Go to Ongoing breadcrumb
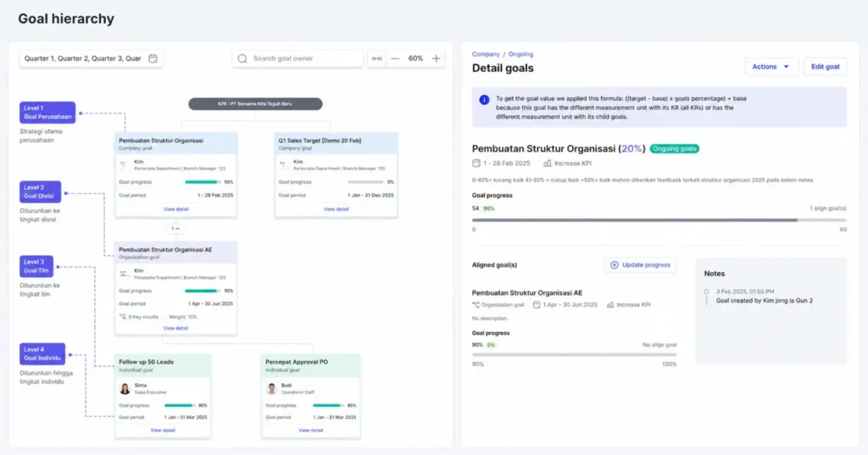 [x=520, y=54]
